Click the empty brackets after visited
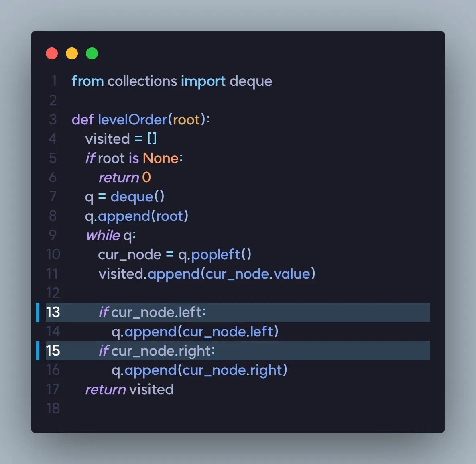 point(152,139)
